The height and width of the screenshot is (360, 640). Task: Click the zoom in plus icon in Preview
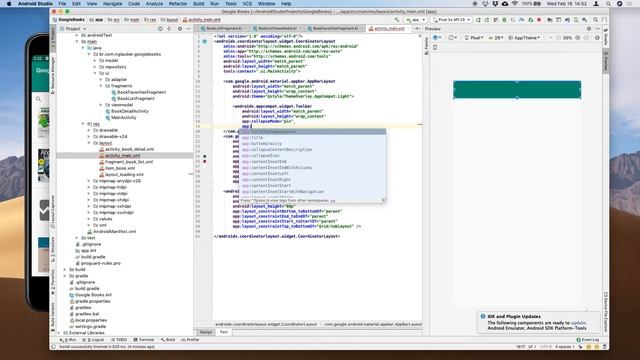click(578, 38)
